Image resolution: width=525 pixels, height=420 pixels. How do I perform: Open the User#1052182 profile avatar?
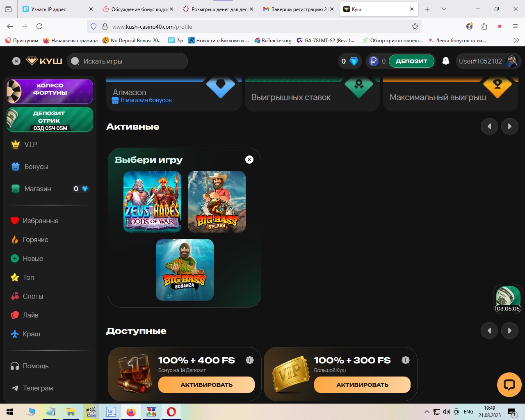pyautogui.click(x=512, y=61)
